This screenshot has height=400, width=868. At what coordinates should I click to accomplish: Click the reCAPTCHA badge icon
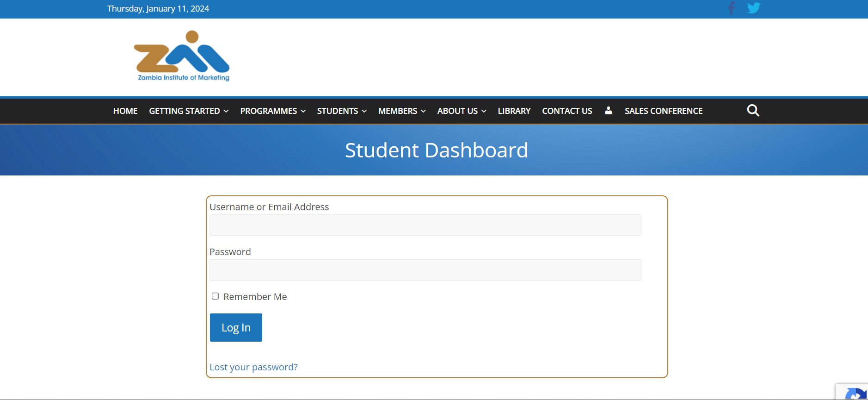tap(855, 393)
